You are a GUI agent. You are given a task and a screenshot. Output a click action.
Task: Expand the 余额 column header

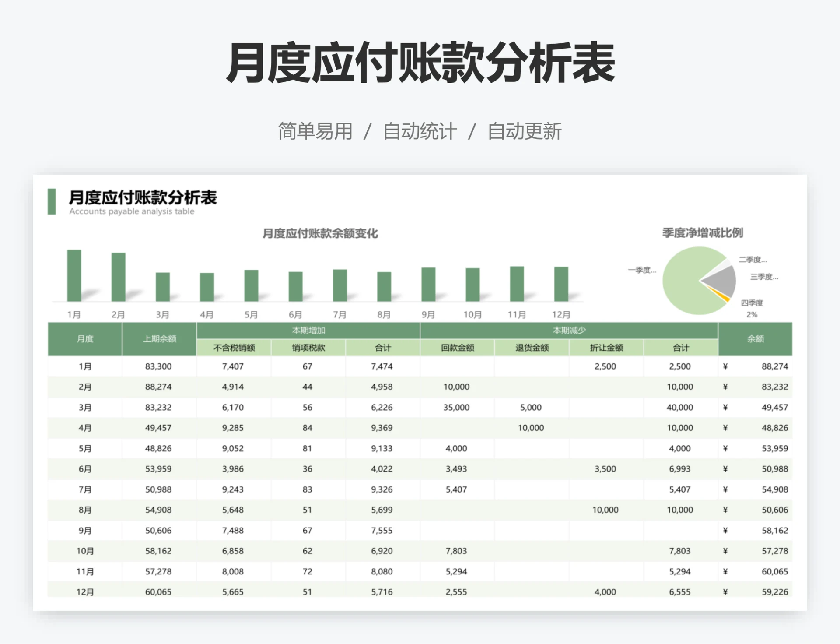tap(755, 339)
